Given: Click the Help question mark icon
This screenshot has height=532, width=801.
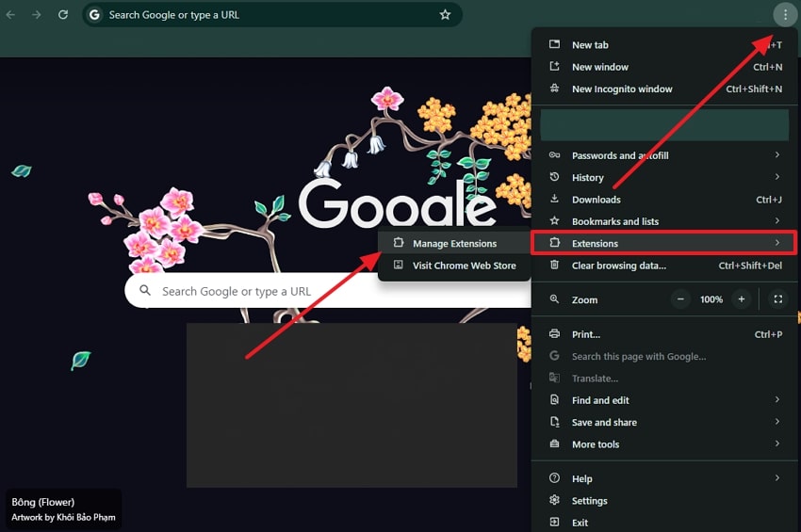Looking at the screenshot, I should point(554,478).
